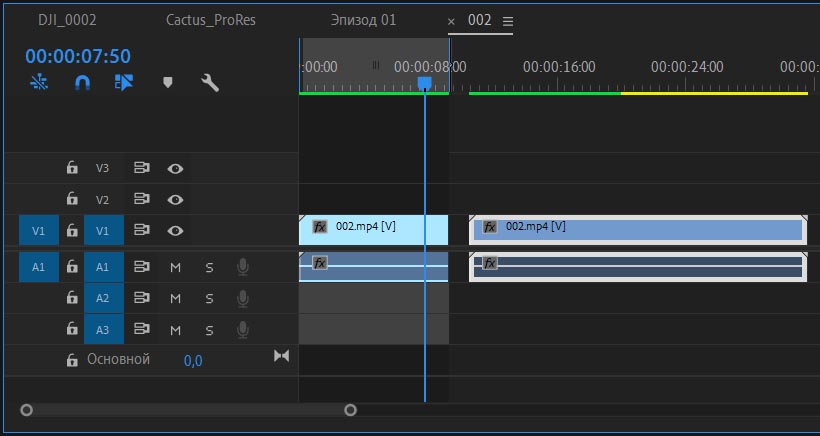Open timeline display settings wrench
The image size is (820, 436).
(x=210, y=83)
